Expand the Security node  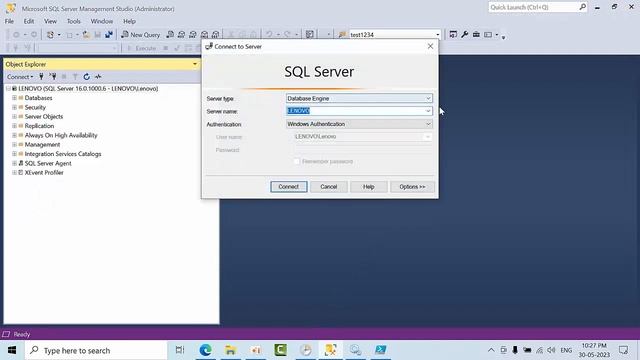(x=14, y=107)
